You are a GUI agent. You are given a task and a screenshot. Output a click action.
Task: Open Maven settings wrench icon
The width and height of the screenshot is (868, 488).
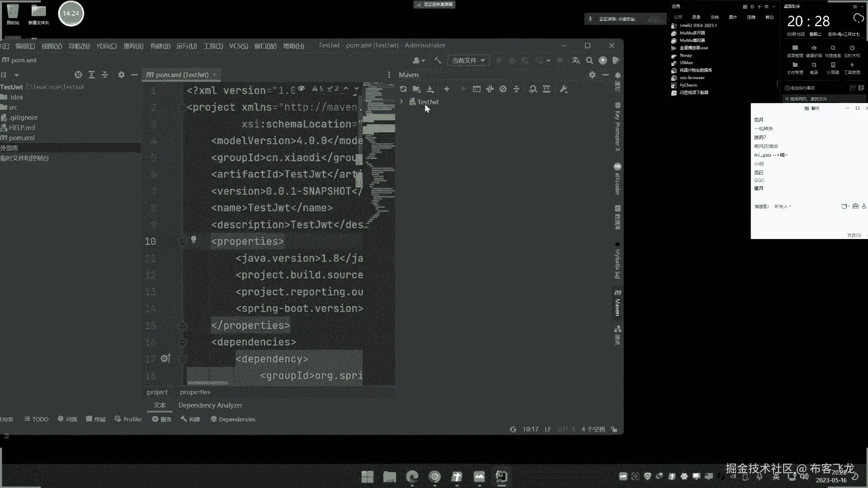click(x=563, y=89)
